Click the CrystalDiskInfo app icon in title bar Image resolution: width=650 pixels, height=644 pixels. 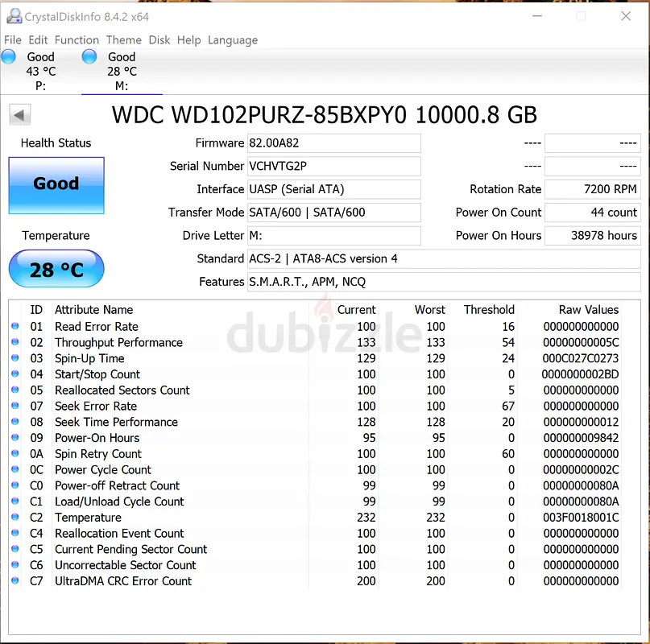tap(13, 16)
